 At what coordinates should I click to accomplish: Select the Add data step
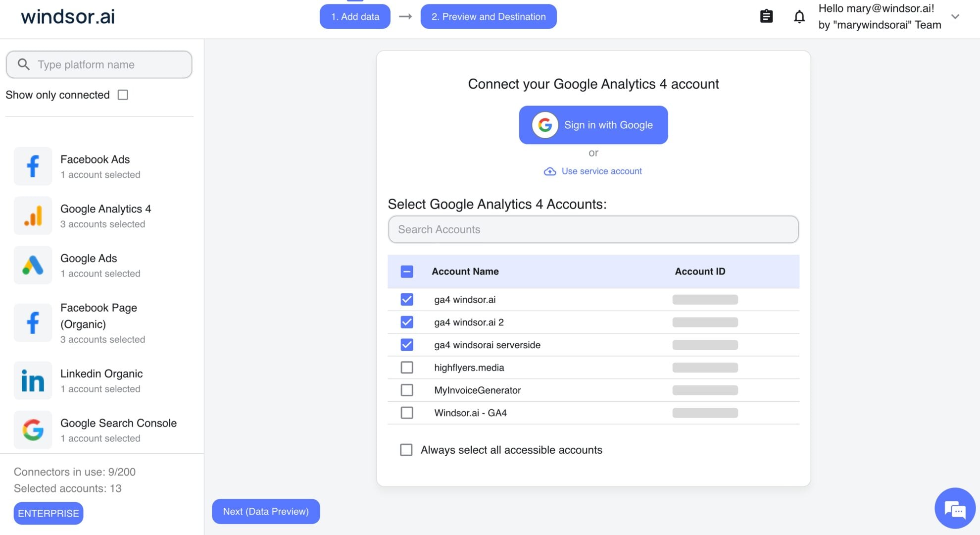click(x=355, y=16)
